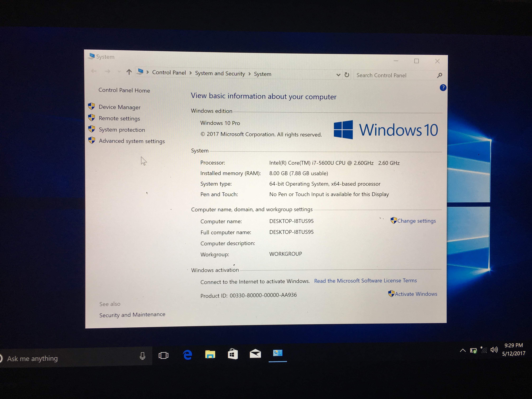This screenshot has width=532, height=399.
Task: Open the Mail app from taskbar
Action: (x=255, y=353)
